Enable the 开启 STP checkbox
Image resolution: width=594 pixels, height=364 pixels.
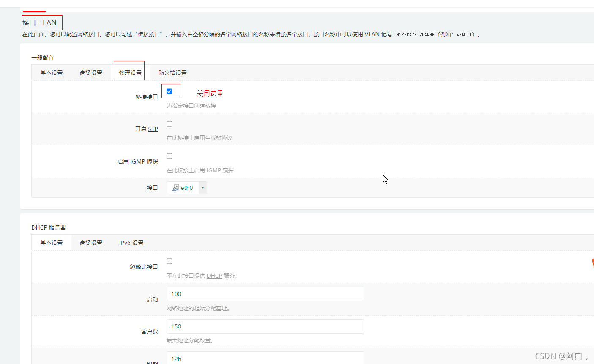coord(169,124)
